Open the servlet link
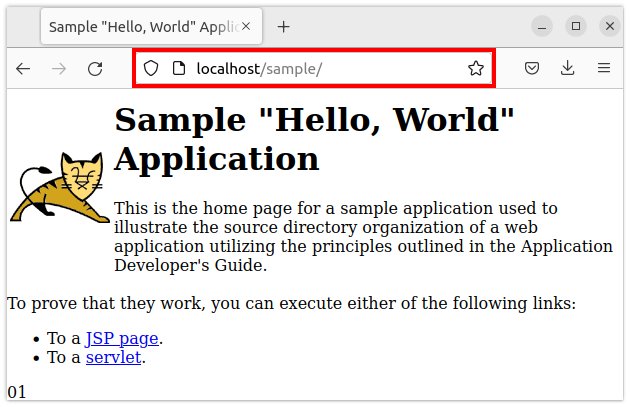This screenshot has height=407, width=630. [113, 357]
